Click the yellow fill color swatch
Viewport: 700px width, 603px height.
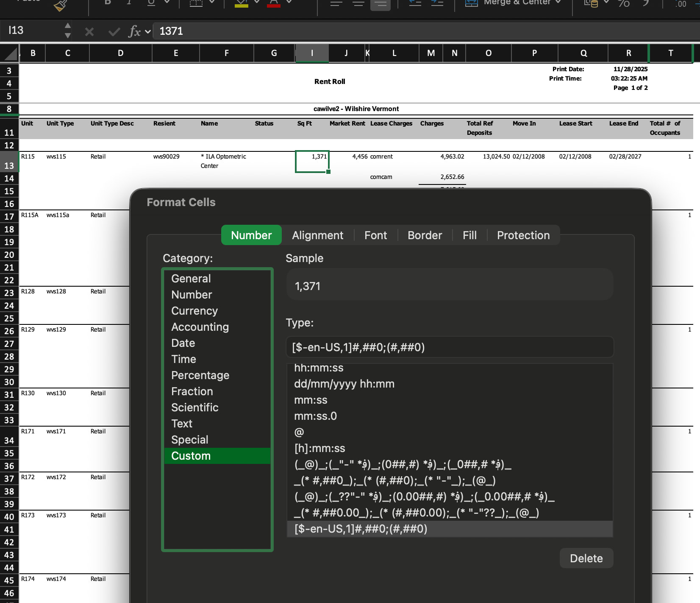[x=241, y=4]
